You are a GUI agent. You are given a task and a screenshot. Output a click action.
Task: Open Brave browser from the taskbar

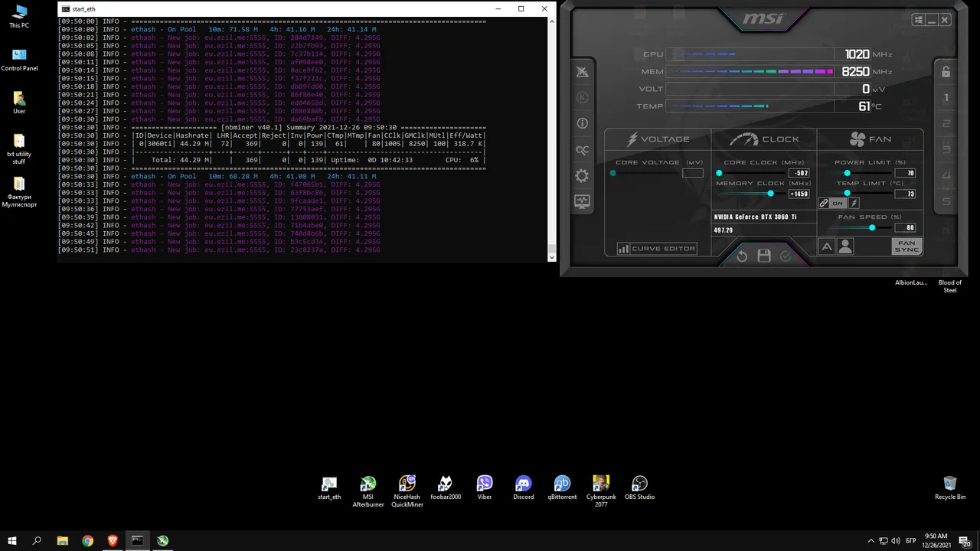(x=113, y=540)
